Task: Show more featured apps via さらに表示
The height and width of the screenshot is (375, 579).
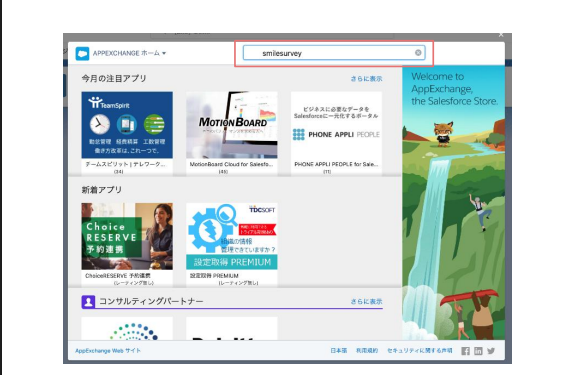Action: point(366,79)
